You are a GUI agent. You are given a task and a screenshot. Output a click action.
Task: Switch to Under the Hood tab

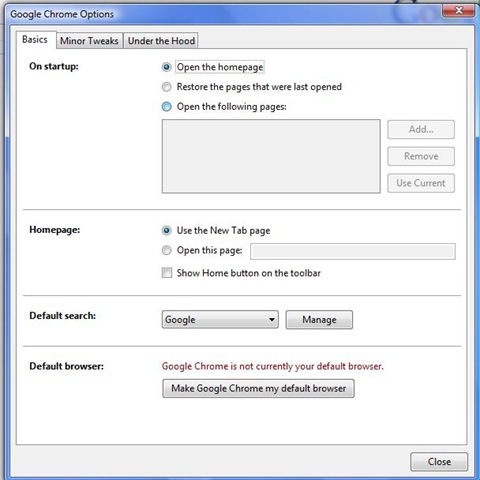point(161,41)
